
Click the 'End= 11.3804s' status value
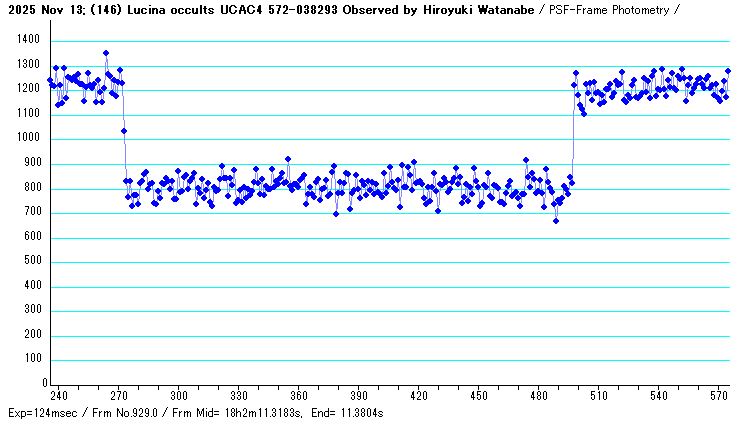point(349,413)
